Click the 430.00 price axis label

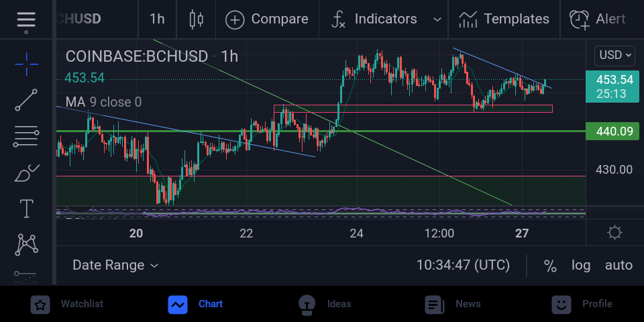[614, 169]
